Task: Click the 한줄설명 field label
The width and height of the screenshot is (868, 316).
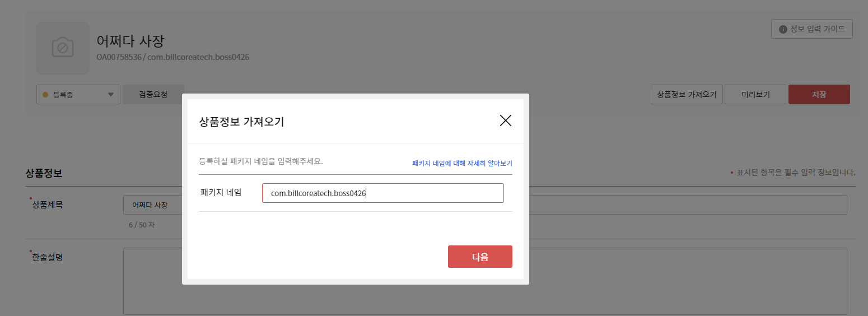Action: click(47, 257)
